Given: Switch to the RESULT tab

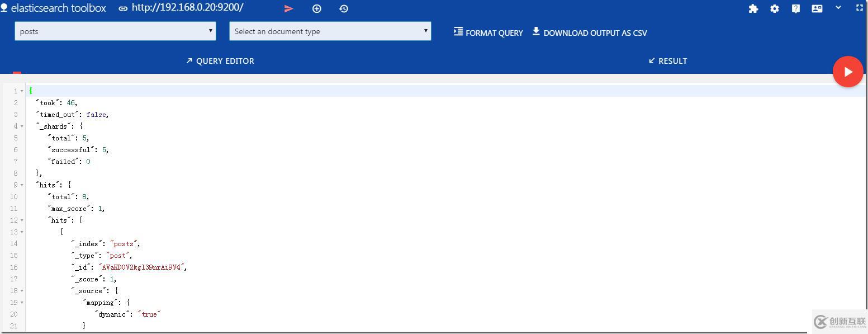Looking at the screenshot, I should coord(668,61).
